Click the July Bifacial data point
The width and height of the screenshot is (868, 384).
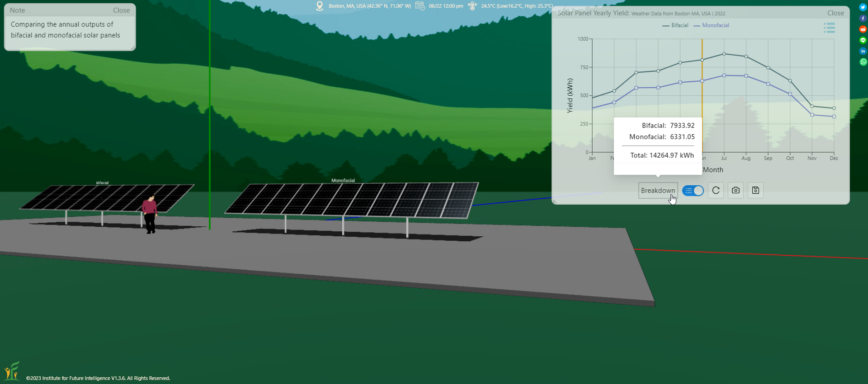pyautogui.click(x=724, y=54)
